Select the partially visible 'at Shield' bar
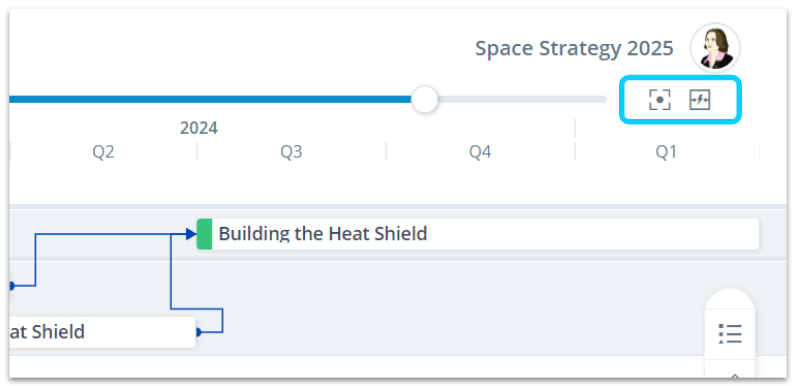This screenshot has height=386, width=796. tap(102, 332)
